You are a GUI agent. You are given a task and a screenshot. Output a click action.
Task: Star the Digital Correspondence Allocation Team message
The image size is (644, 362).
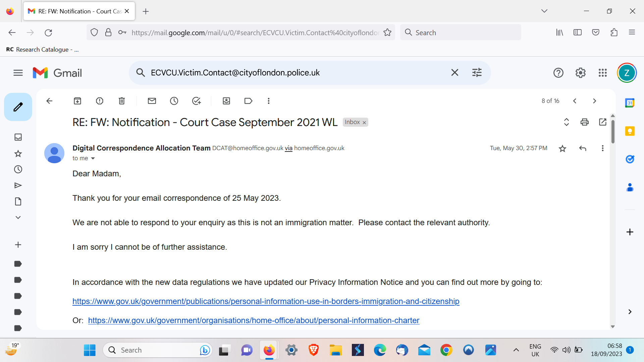562,148
